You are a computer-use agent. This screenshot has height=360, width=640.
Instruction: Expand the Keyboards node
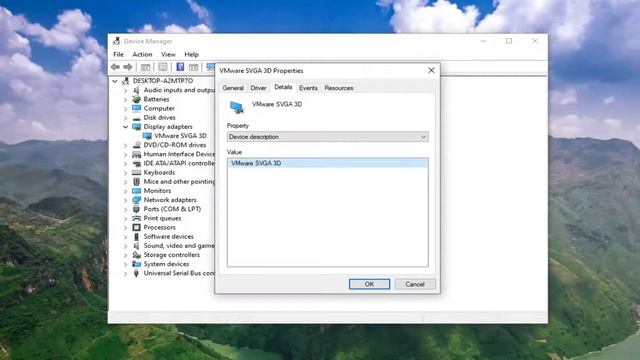(x=125, y=173)
